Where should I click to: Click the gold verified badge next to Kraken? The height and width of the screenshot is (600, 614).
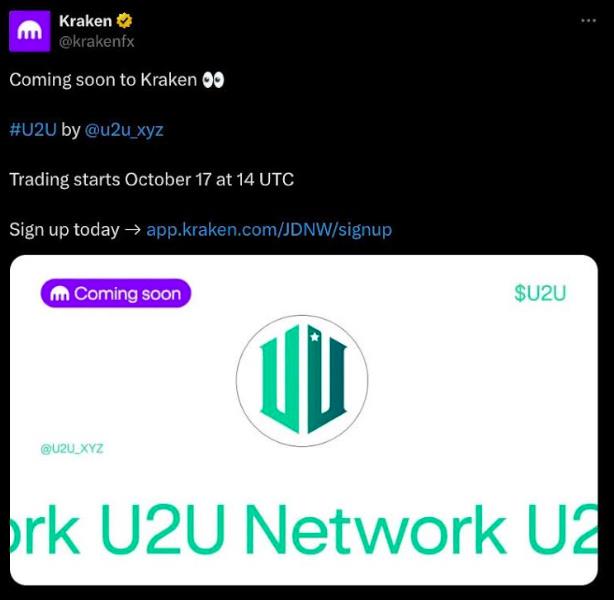[x=124, y=21]
